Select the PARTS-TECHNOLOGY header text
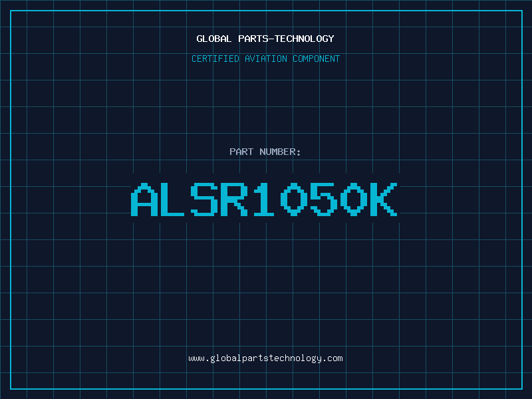 [286, 39]
